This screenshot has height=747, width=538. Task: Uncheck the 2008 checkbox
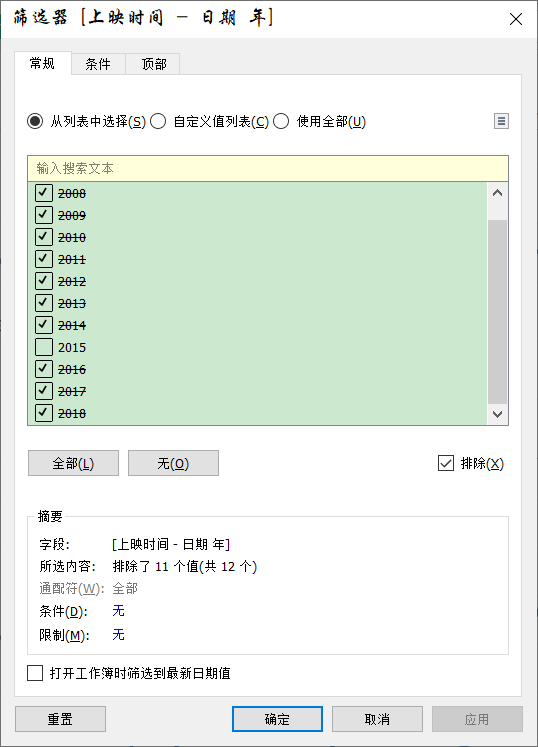(44, 193)
